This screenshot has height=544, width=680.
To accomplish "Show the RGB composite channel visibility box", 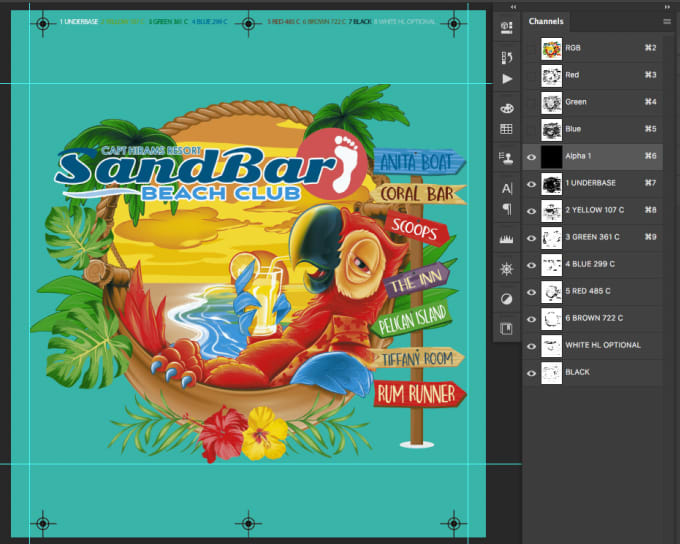I will tap(531, 48).
